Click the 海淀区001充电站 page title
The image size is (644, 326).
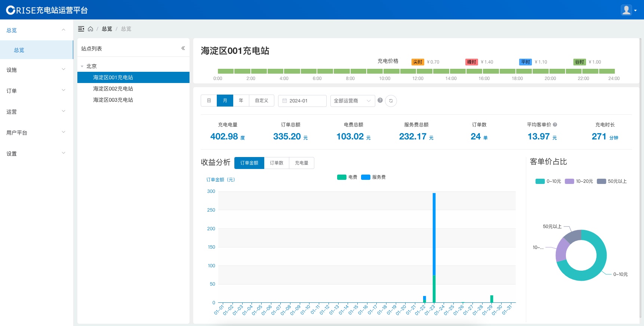click(x=235, y=51)
